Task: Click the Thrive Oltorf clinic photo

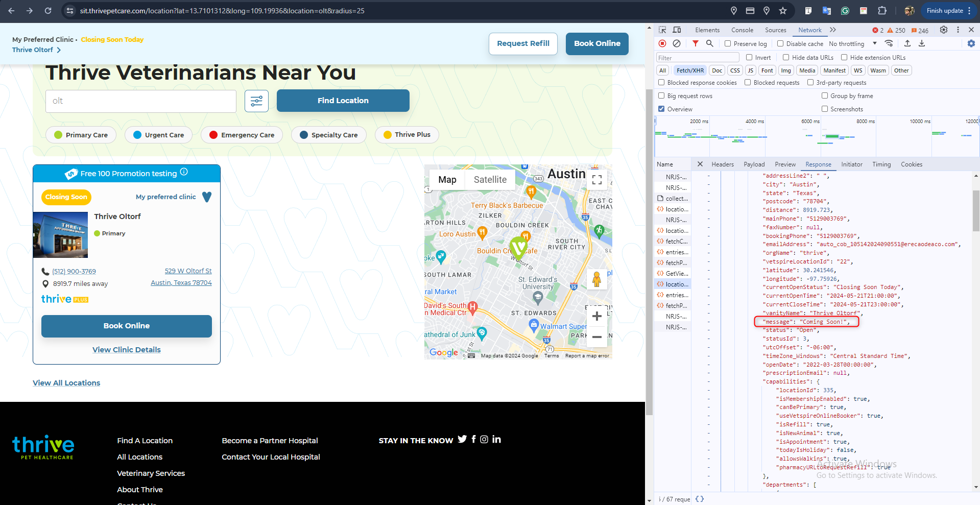Action: (60, 235)
